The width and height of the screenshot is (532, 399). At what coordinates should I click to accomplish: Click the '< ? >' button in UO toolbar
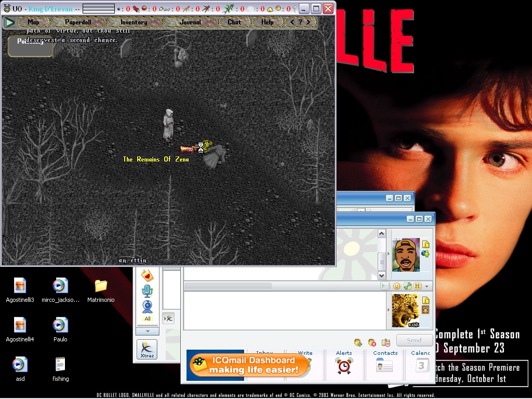click(300, 22)
